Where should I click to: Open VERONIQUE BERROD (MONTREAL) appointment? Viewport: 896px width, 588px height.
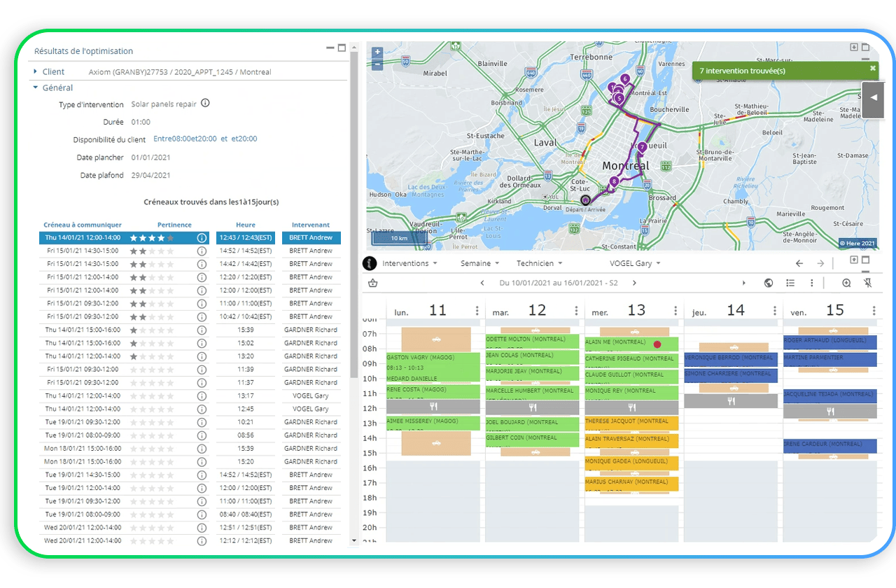click(731, 359)
